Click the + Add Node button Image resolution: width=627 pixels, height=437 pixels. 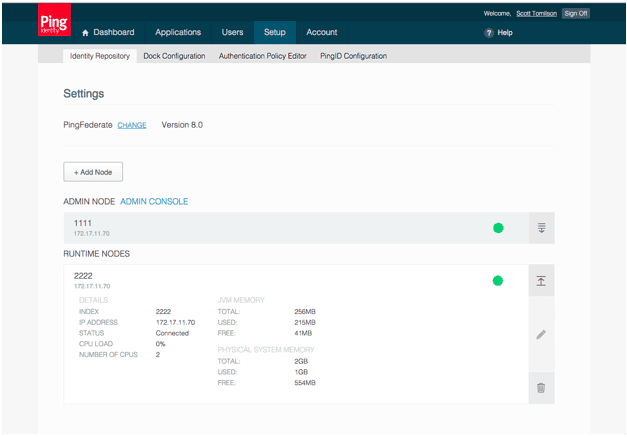(93, 172)
